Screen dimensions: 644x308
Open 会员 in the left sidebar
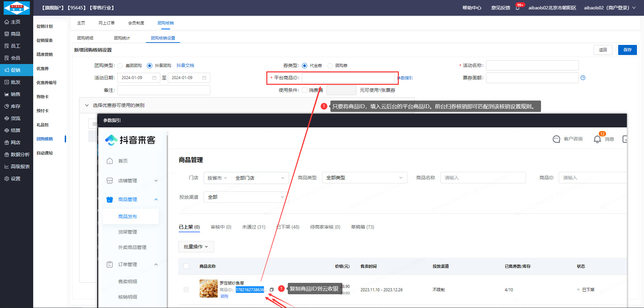tap(12, 58)
